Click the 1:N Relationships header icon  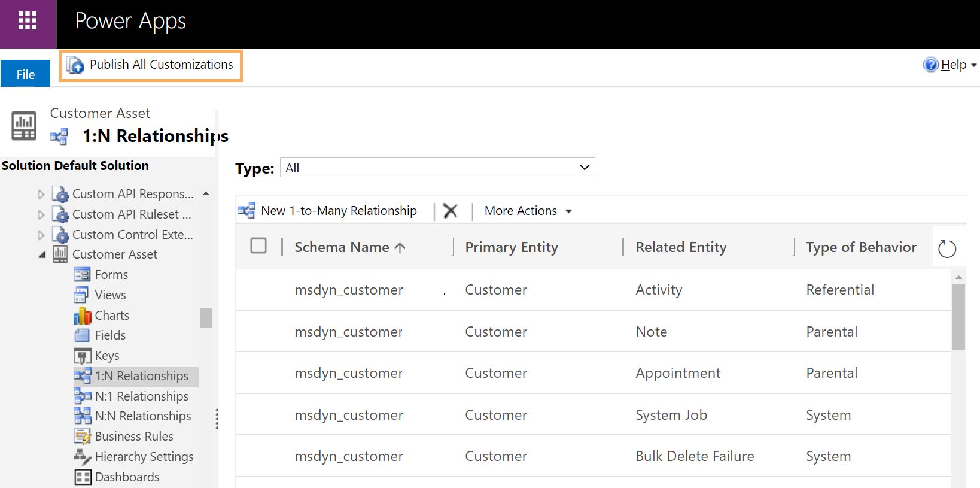(x=59, y=137)
